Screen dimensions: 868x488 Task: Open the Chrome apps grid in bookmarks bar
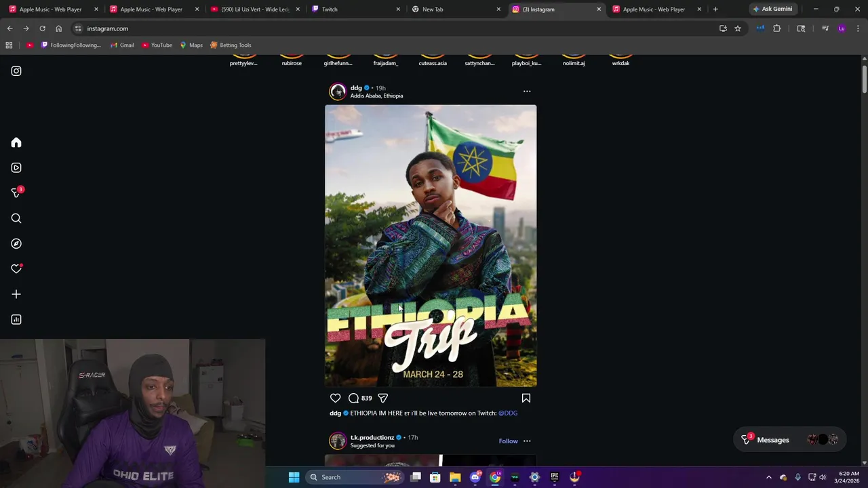click(x=9, y=45)
